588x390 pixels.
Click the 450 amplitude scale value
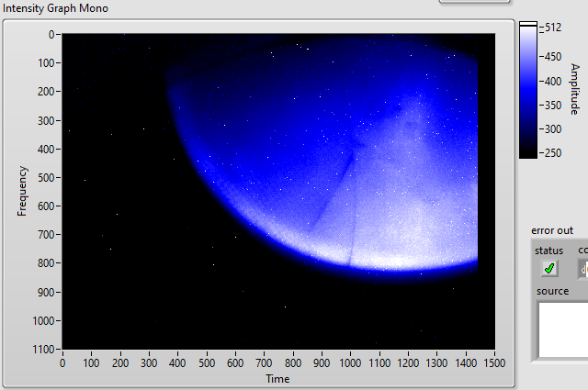tap(553, 57)
